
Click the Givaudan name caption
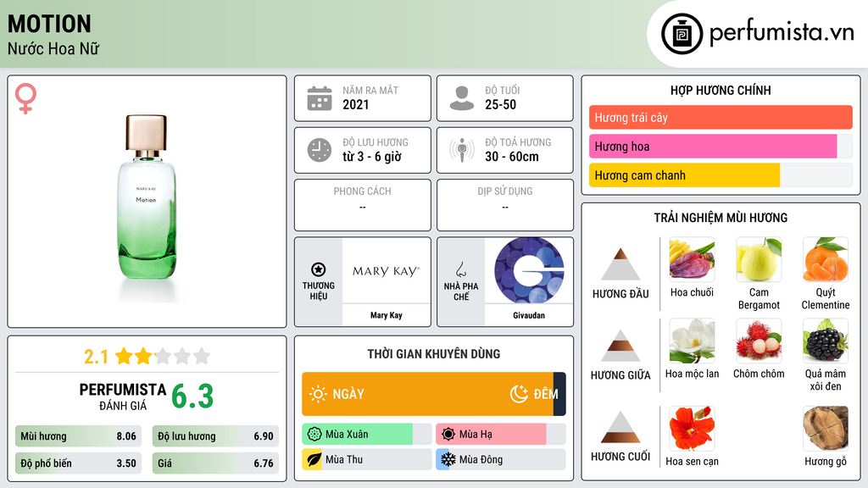point(529,315)
